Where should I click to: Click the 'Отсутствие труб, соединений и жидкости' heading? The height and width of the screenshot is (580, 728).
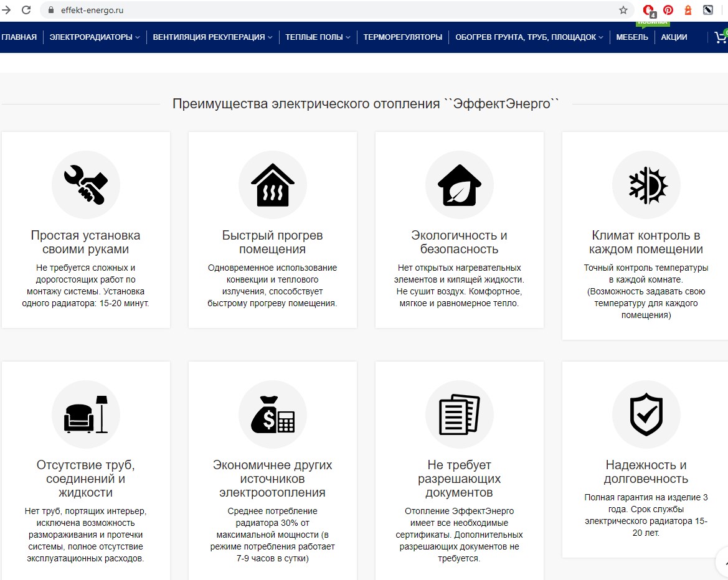[x=86, y=479]
